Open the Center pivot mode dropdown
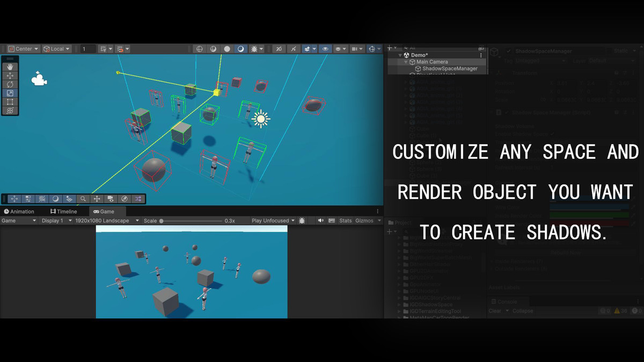The height and width of the screenshot is (362, 644). pos(24,49)
